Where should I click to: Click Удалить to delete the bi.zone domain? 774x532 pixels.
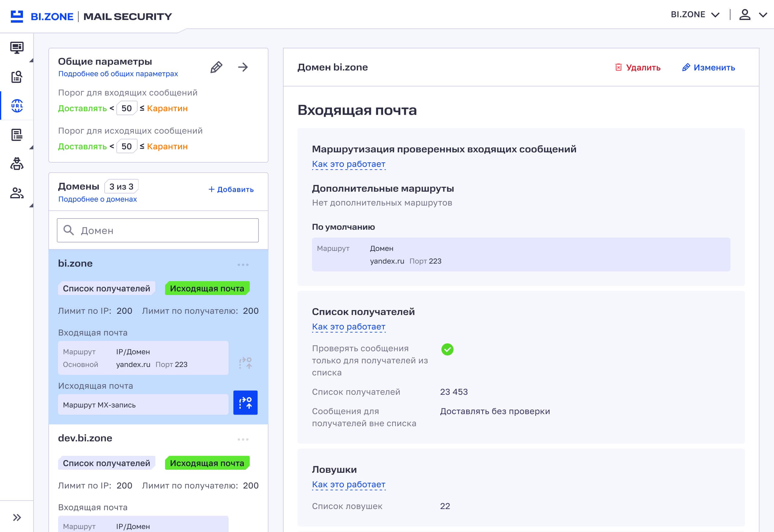pyautogui.click(x=638, y=67)
